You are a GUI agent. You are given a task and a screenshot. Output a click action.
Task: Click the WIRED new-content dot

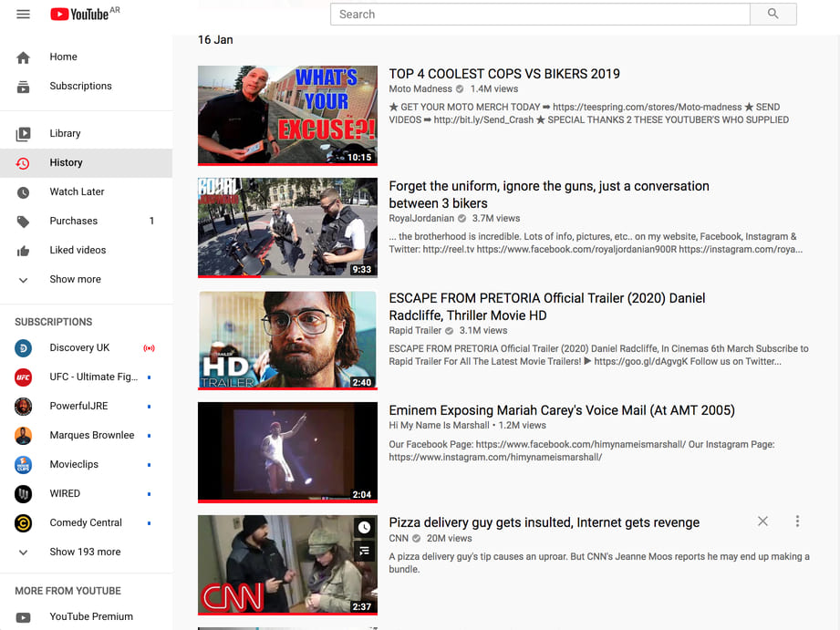coord(149,494)
